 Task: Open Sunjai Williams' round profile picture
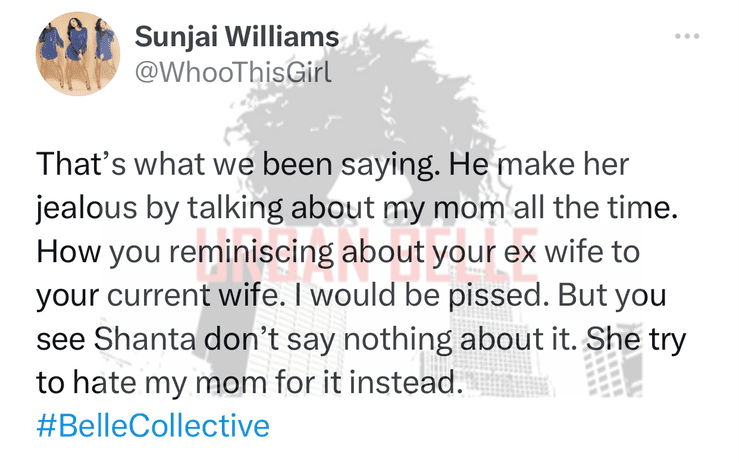78,54
